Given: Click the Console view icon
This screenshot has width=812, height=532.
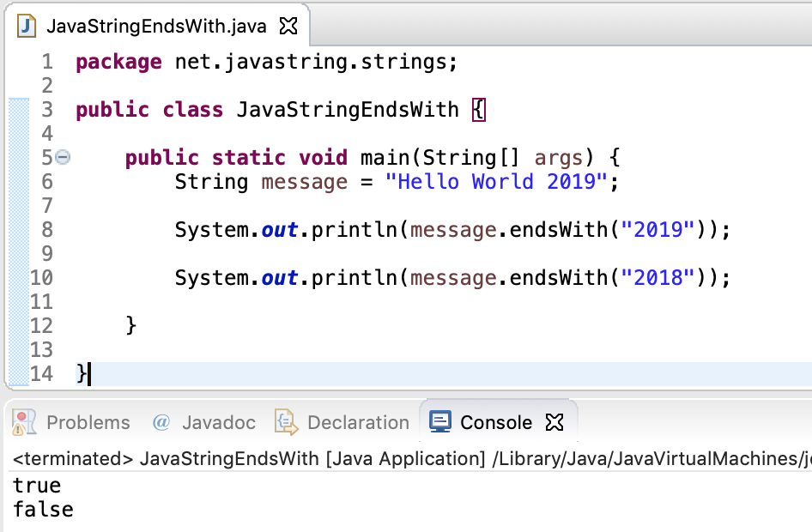Looking at the screenshot, I should (x=440, y=421).
